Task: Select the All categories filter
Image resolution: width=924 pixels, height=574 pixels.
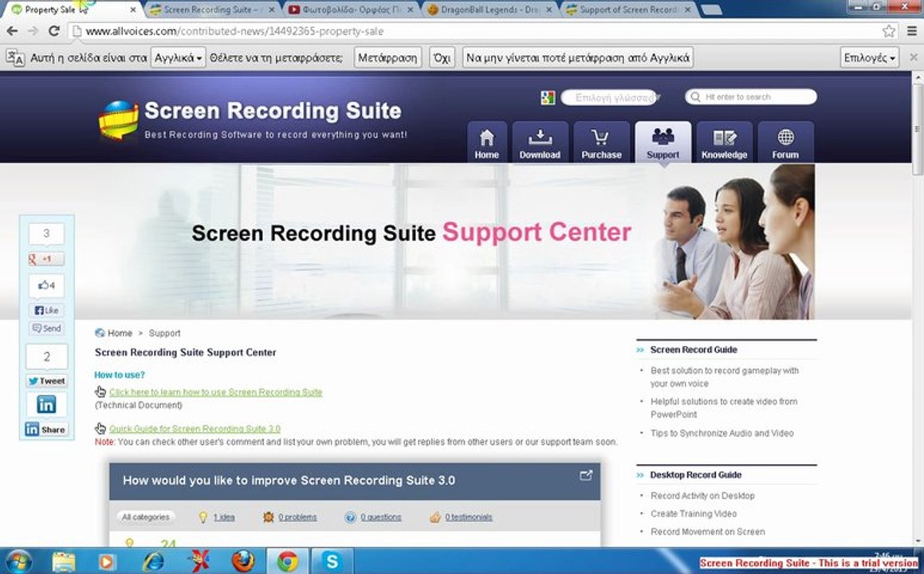Action: (146, 517)
